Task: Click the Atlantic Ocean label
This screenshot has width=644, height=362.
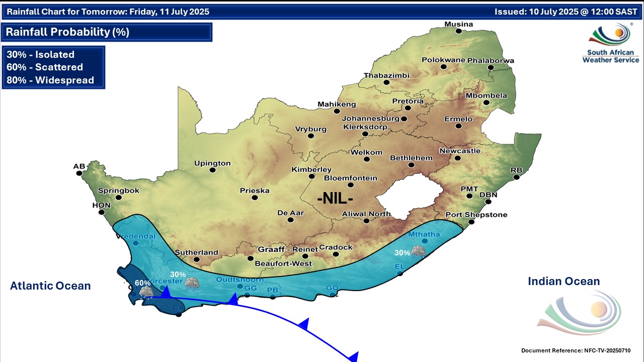Action: 50,286
